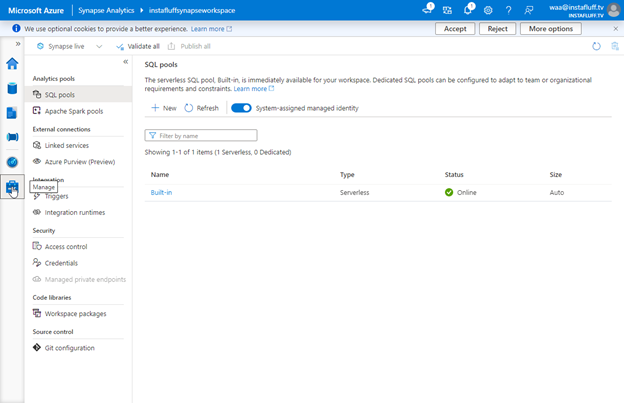Open release updates megaphone icon
The width and height of the screenshot is (624, 403).
428,9
